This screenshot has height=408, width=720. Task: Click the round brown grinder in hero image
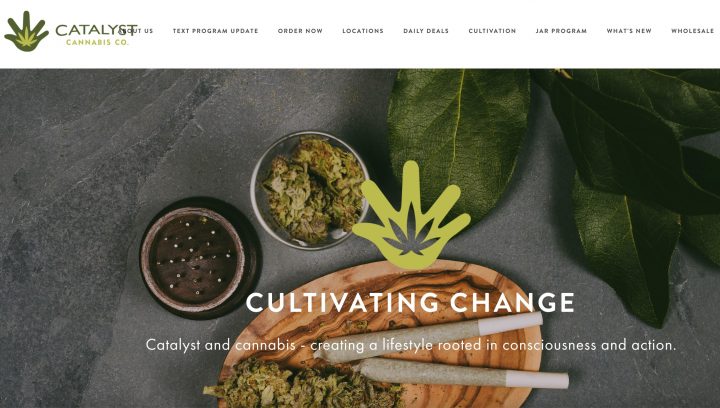click(201, 258)
